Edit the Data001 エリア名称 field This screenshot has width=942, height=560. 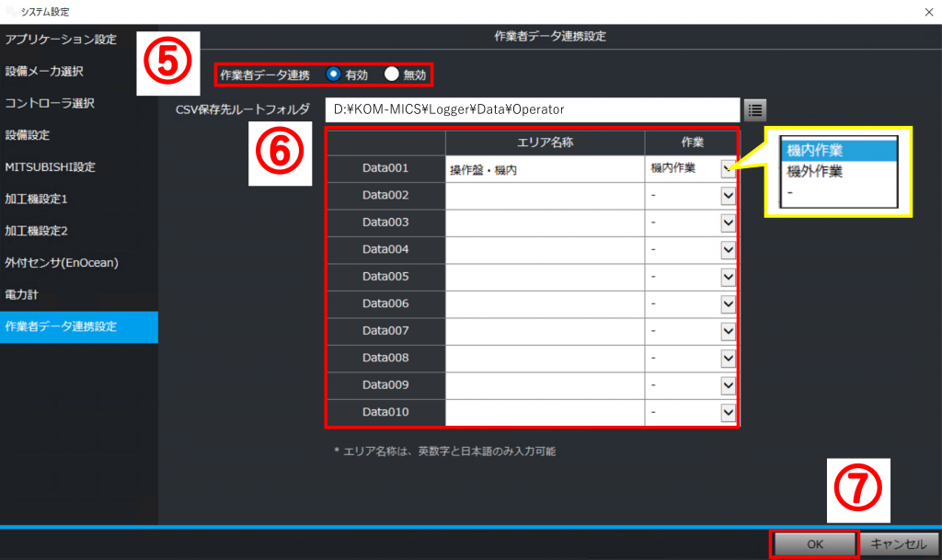[545, 169]
